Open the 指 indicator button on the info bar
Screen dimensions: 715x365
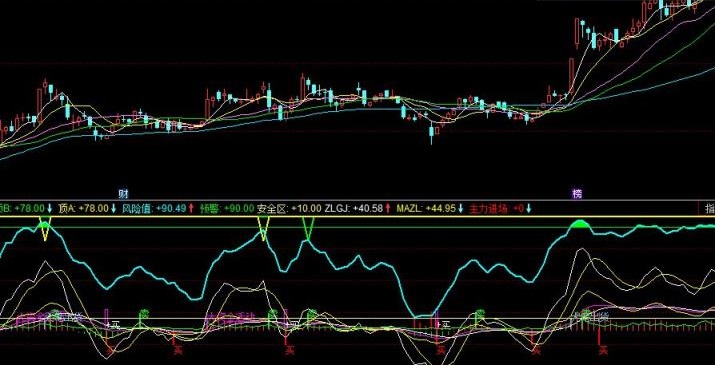[710, 209]
